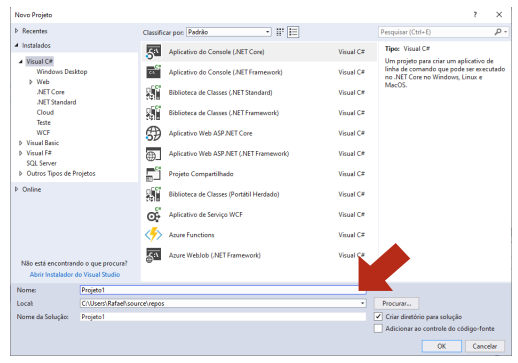This screenshot has width=518, height=363.
Task: Click the Projeto Compartilhado template icon
Action: click(x=153, y=174)
